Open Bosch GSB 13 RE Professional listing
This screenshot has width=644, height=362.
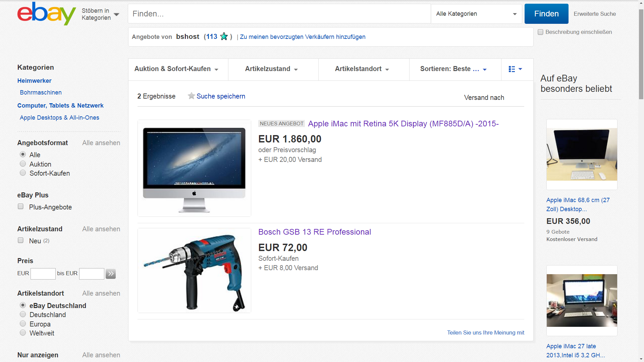315,232
